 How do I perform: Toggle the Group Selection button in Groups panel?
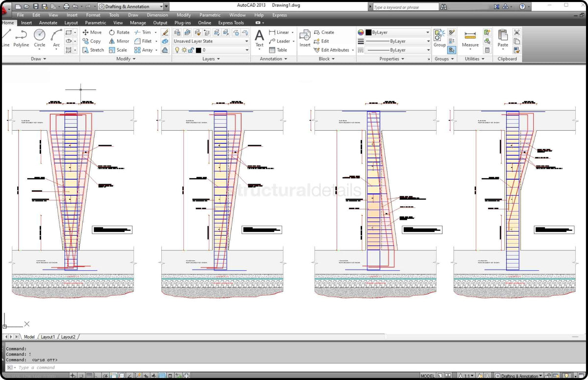pos(451,50)
